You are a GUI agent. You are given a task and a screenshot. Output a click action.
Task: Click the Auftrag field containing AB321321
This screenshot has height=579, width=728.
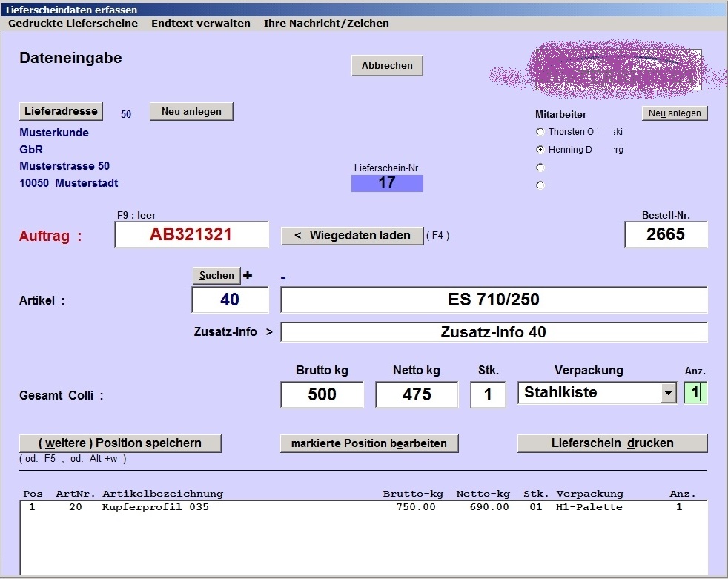coord(191,235)
